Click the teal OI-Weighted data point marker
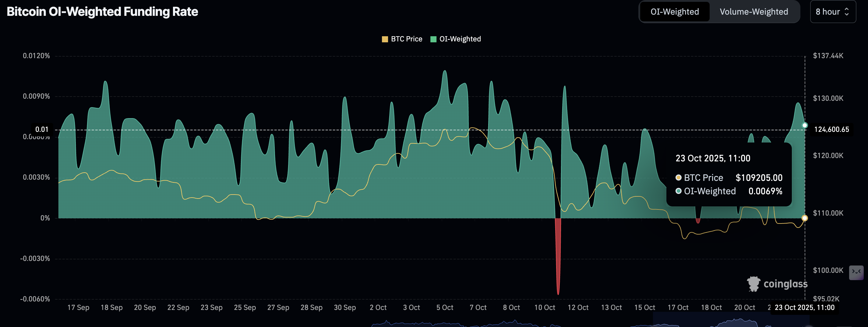This screenshot has height=327, width=868. [x=805, y=125]
